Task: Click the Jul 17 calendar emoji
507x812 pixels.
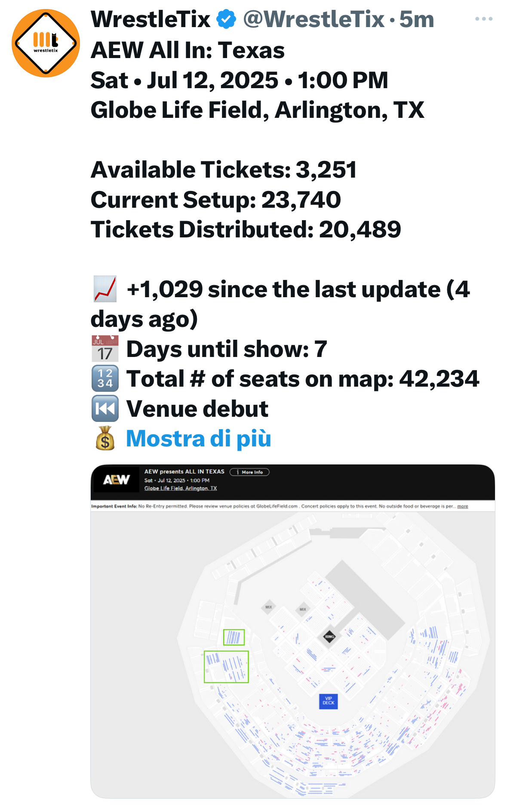Action: [105, 349]
